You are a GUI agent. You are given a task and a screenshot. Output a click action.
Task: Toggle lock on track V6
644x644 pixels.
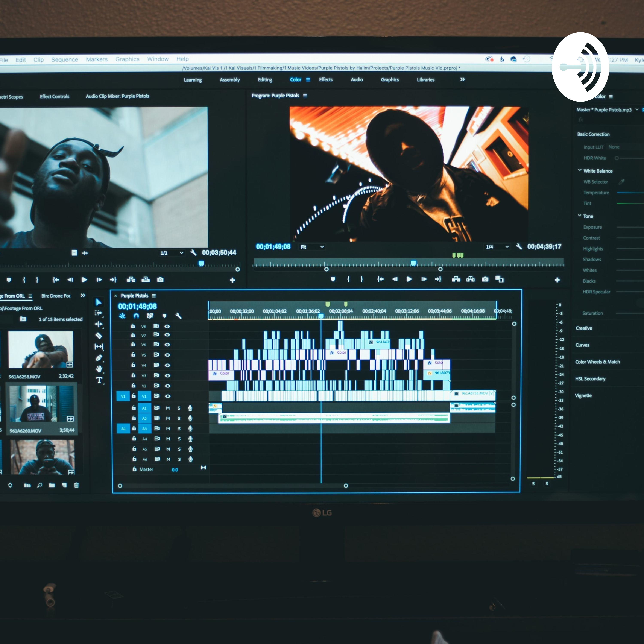tap(133, 344)
